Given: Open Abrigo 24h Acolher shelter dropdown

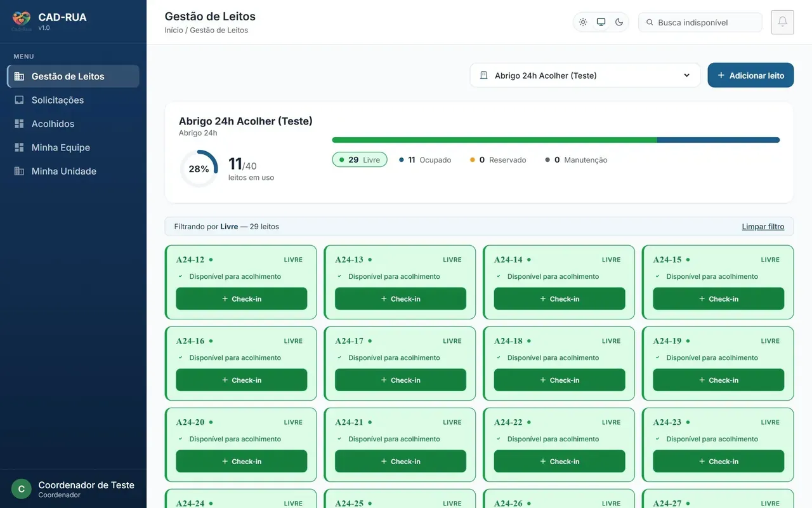Looking at the screenshot, I should click(x=585, y=76).
